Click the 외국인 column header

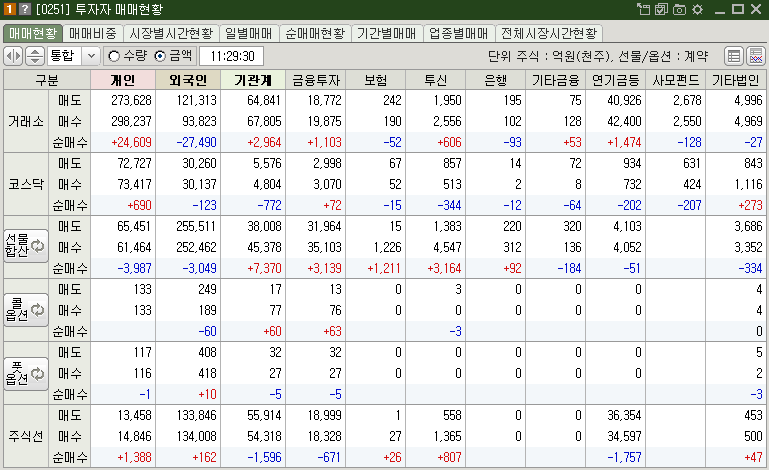(188, 80)
